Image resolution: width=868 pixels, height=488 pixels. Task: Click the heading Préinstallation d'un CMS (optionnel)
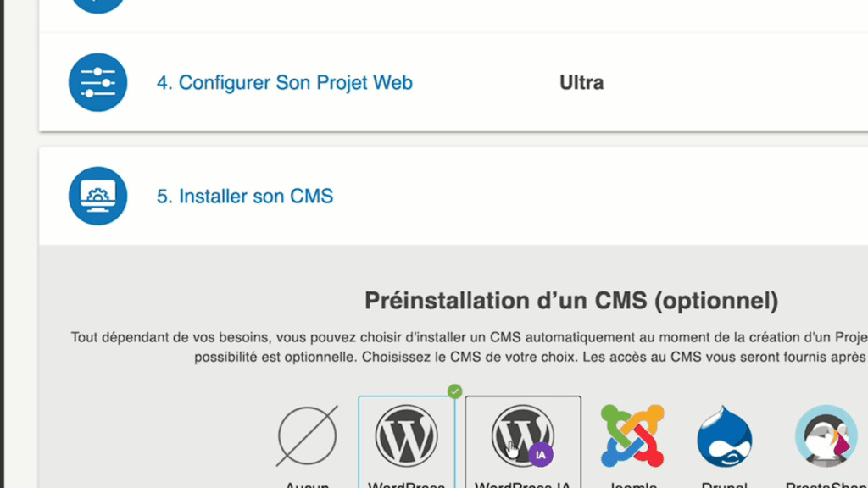click(x=571, y=301)
